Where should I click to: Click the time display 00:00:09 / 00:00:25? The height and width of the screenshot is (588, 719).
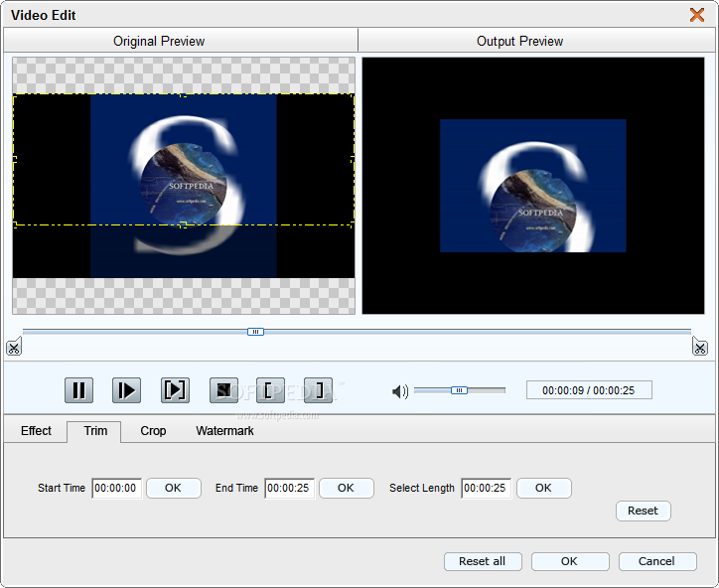pyautogui.click(x=589, y=390)
